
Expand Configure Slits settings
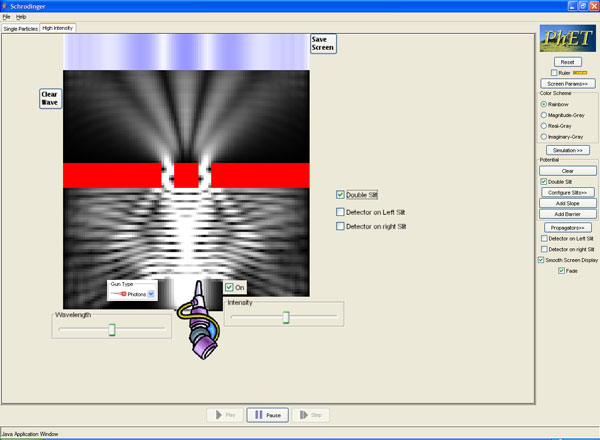click(567, 192)
